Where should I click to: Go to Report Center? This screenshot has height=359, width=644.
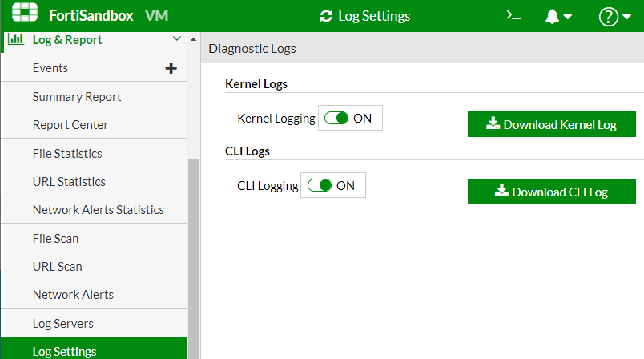70,124
